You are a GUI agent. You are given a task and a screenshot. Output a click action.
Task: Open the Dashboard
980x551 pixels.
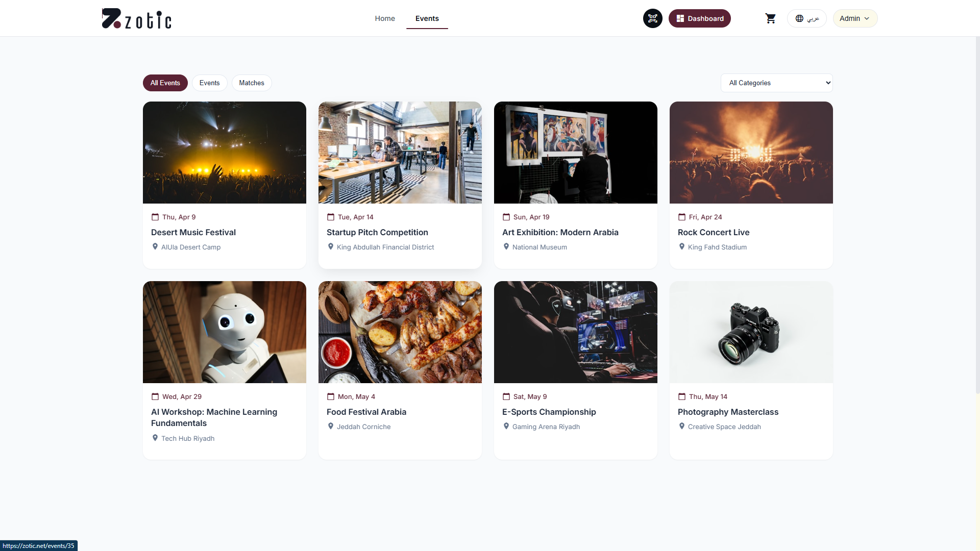699,18
